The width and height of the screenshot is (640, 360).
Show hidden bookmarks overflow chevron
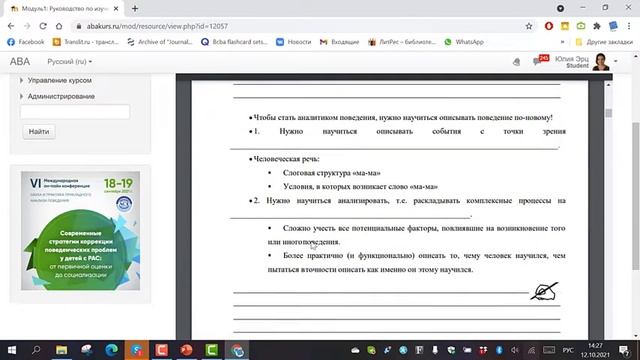562,42
